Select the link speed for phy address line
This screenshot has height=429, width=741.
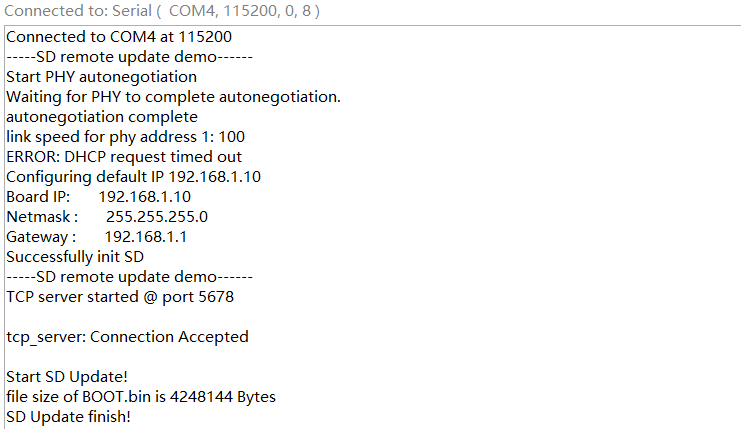[125, 137]
